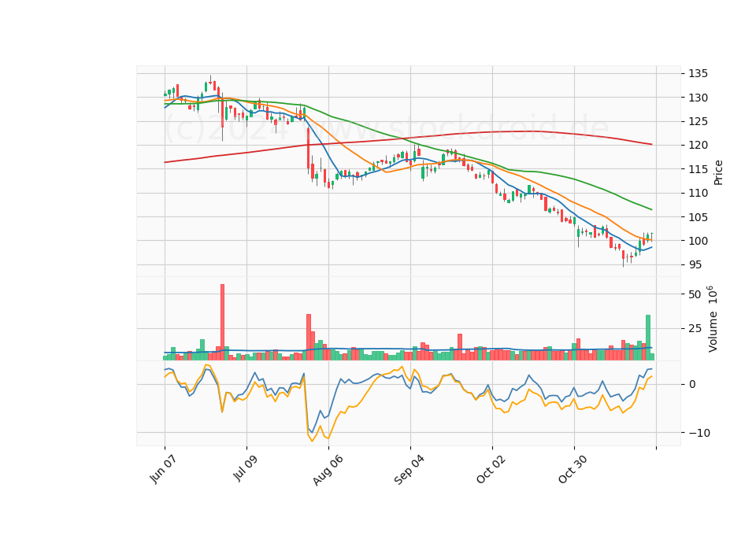This screenshot has height=543, width=756.
Task: Click the Aug 06 date label
Action: pyautogui.click(x=328, y=470)
